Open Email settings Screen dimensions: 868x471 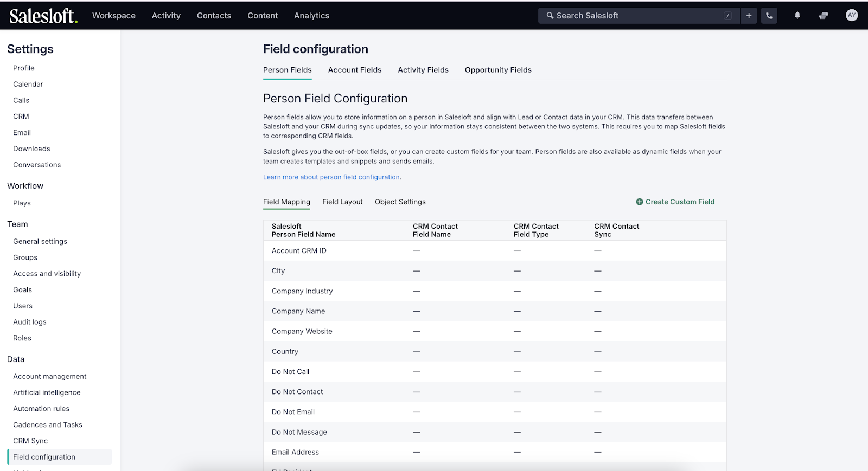click(22, 133)
